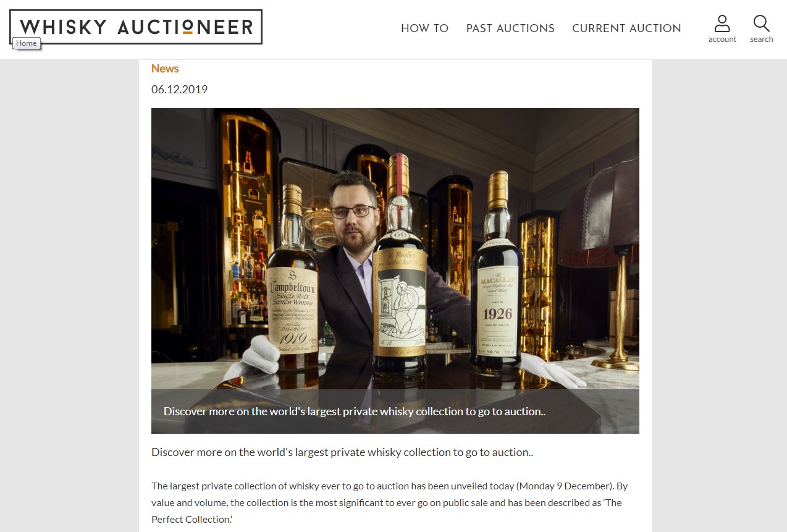Screen dimensions: 787x532
Task: Click the Whisky Auctioneer logo
Action: point(136,27)
